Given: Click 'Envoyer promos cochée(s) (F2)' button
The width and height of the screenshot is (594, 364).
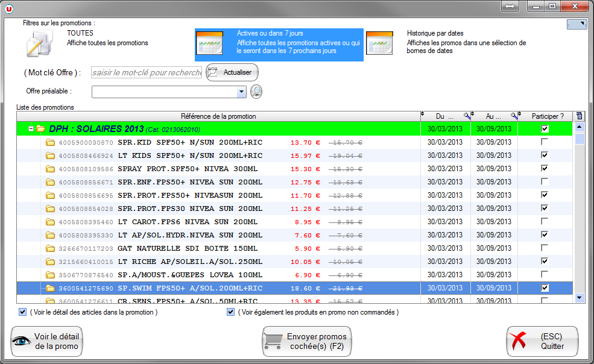Looking at the screenshot, I should (306, 342).
